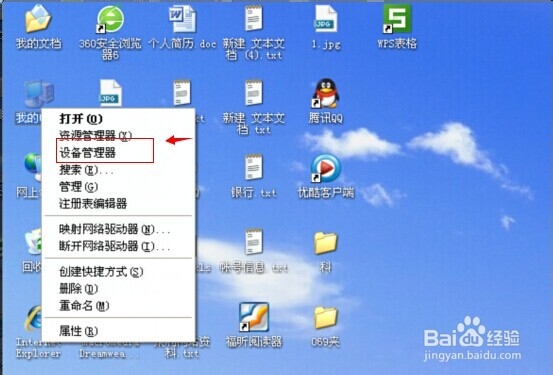Choose 属性(R) in the context menu
The width and height of the screenshot is (553, 375).
pyautogui.click(x=118, y=331)
